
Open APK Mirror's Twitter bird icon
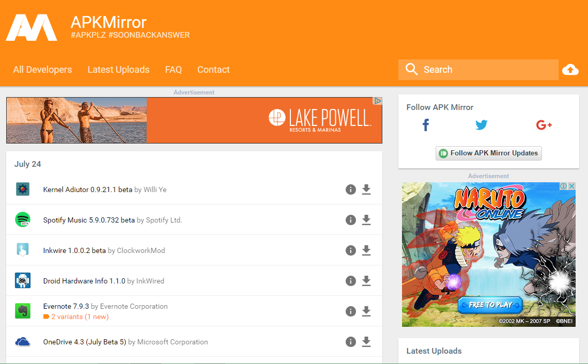(x=481, y=125)
